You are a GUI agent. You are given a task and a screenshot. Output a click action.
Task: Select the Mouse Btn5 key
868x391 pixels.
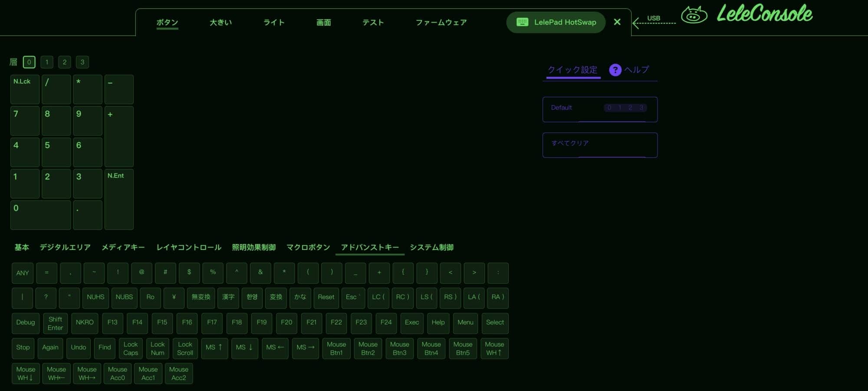click(463, 348)
